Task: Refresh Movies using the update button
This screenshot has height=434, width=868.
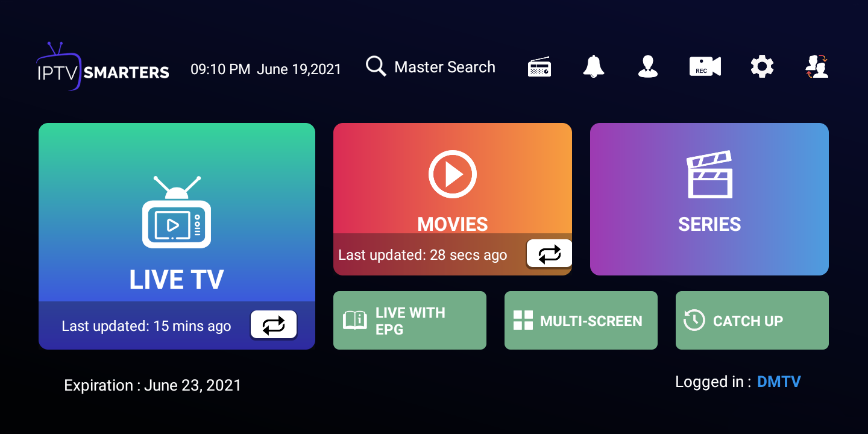Action: coord(549,254)
